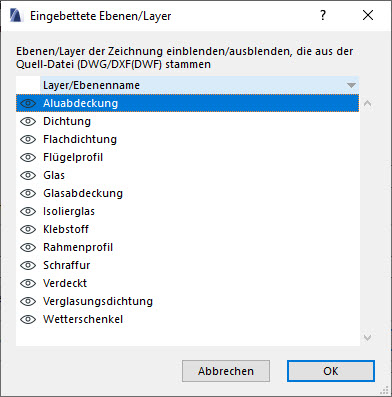The width and height of the screenshot is (392, 397).
Task: Click the scrollbar up arrow
Action: click(x=367, y=103)
